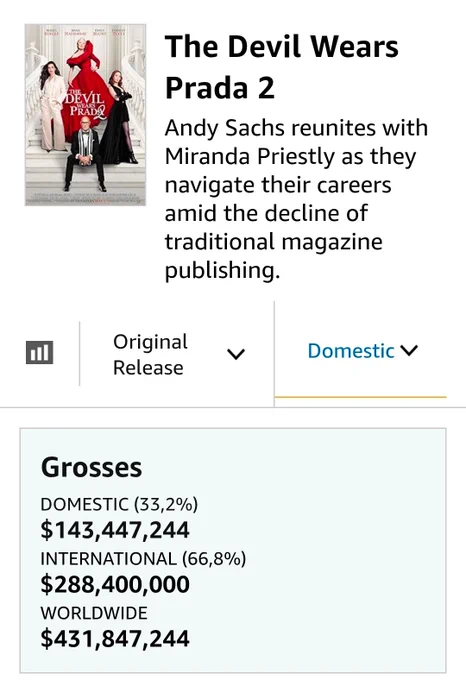Click The Devil Wears Prada 2 title

[281, 67]
